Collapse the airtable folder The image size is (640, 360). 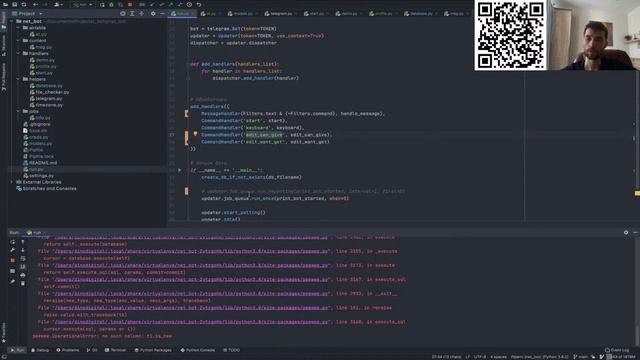(18, 28)
